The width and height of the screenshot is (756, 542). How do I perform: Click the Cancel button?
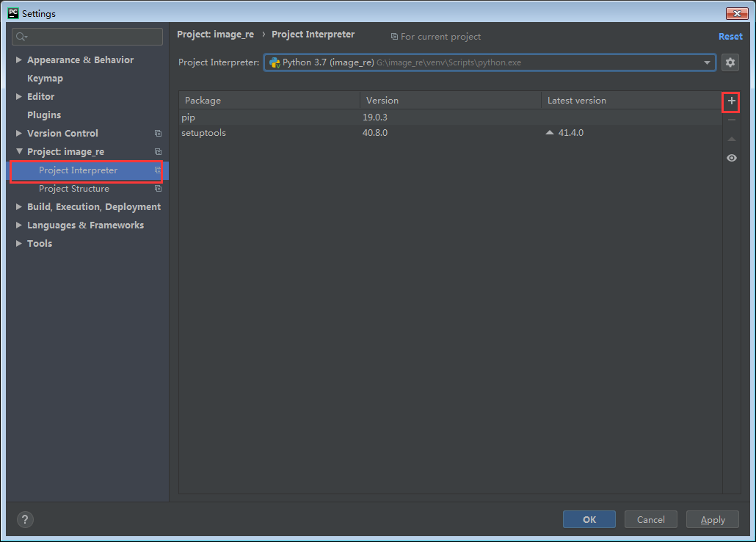pos(651,519)
